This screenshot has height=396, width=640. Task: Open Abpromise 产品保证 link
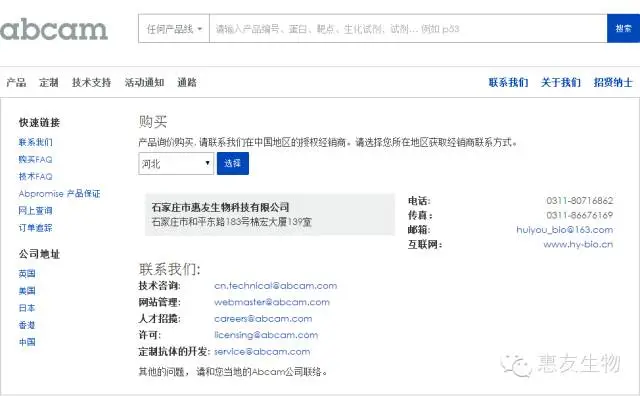[60, 194]
